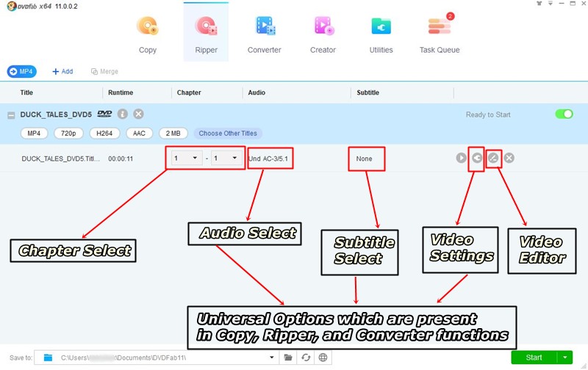Open the Start button dropdown arrow

pos(565,358)
